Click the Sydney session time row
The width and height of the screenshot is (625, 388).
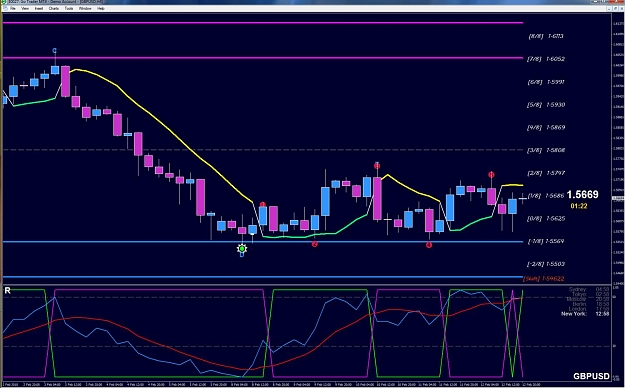click(x=589, y=289)
